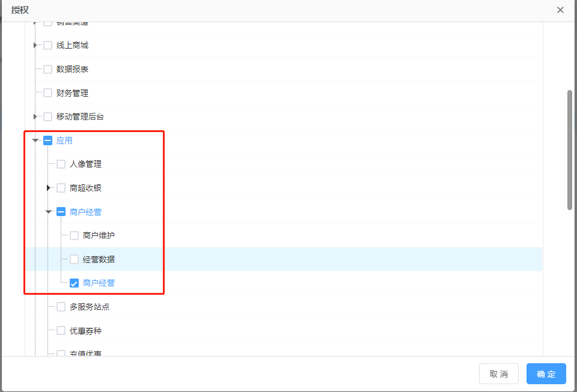Close the 授权 dialog with X icon
Image resolution: width=577 pixels, height=392 pixels.
click(x=560, y=10)
